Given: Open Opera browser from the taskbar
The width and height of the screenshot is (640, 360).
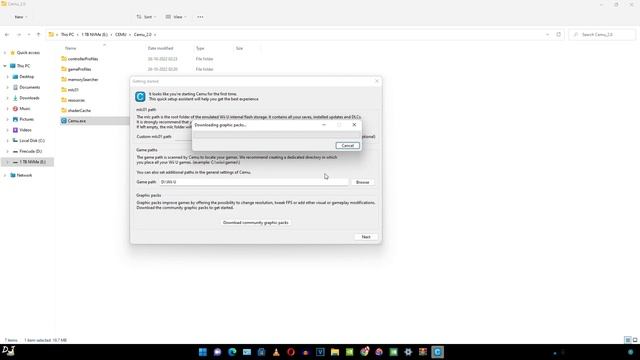Looking at the screenshot, I should click(x=291, y=352).
